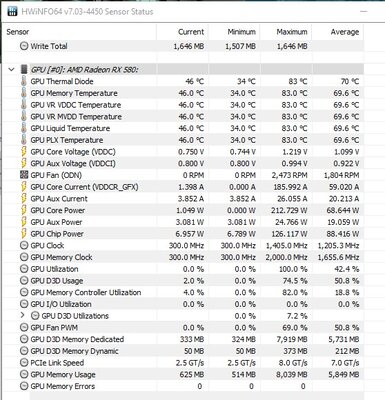The width and height of the screenshot is (385, 400).
Task: Select the GPU Fan (ODN) fan icon
Action: click(24, 175)
